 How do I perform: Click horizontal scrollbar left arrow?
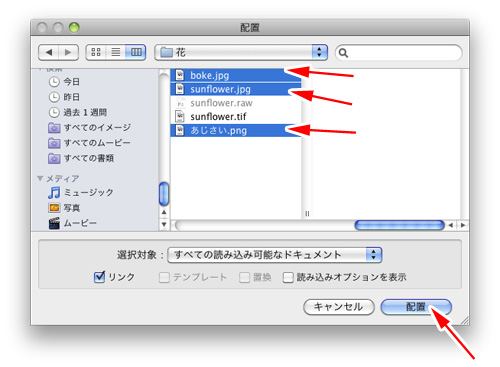click(x=451, y=225)
